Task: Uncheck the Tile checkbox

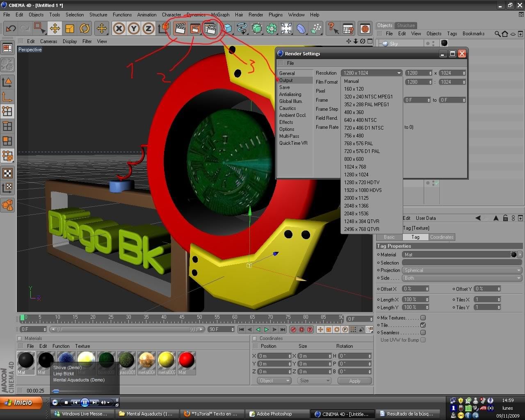Action: [x=423, y=325]
